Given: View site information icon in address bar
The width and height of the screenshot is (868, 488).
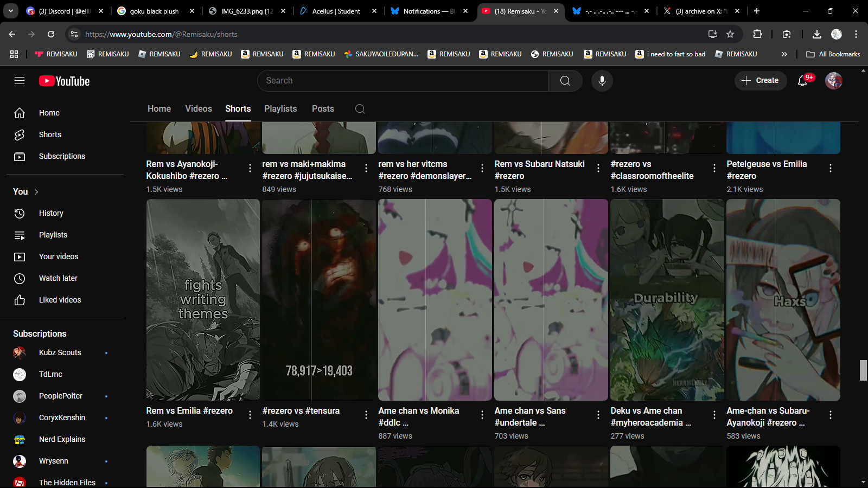Looking at the screenshot, I should pyautogui.click(x=75, y=34).
